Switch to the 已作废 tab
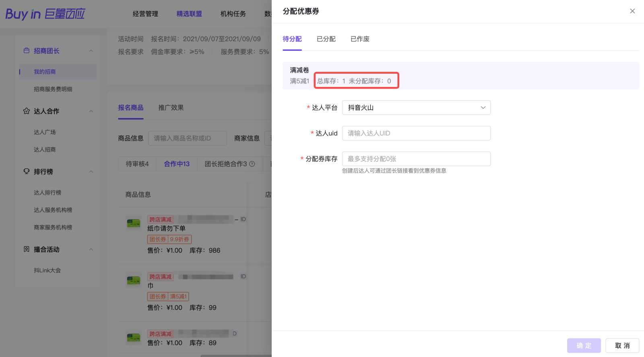 point(360,39)
